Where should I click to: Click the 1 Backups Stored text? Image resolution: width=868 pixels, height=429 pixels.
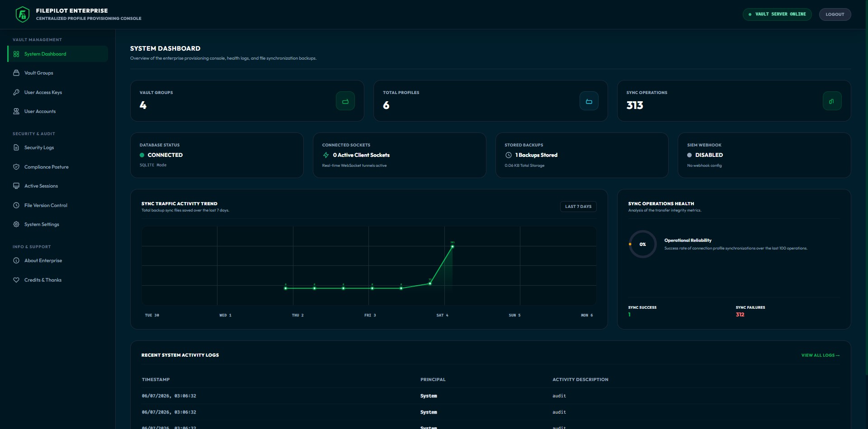[536, 155]
